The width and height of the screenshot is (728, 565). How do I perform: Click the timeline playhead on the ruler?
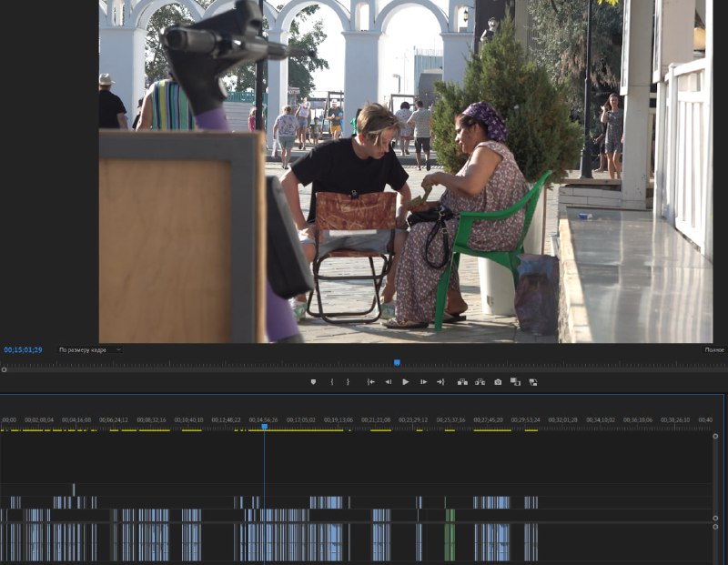(265, 426)
